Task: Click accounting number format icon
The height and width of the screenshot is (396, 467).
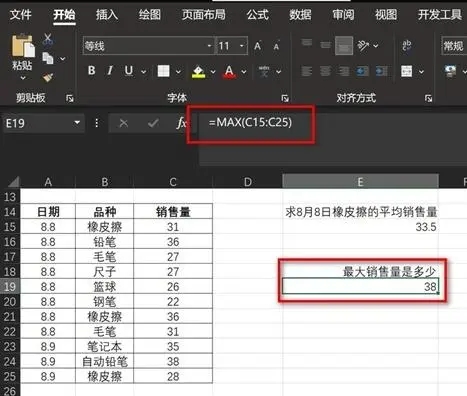Action: [x=451, y=71]
